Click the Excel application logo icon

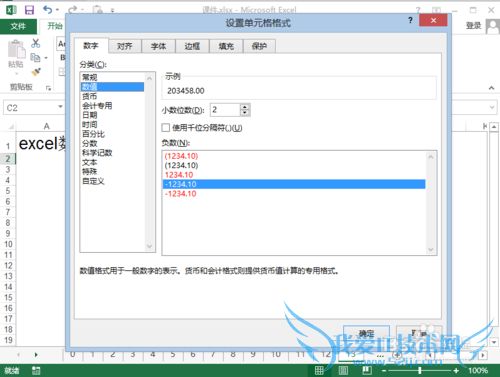click(11, 10)
